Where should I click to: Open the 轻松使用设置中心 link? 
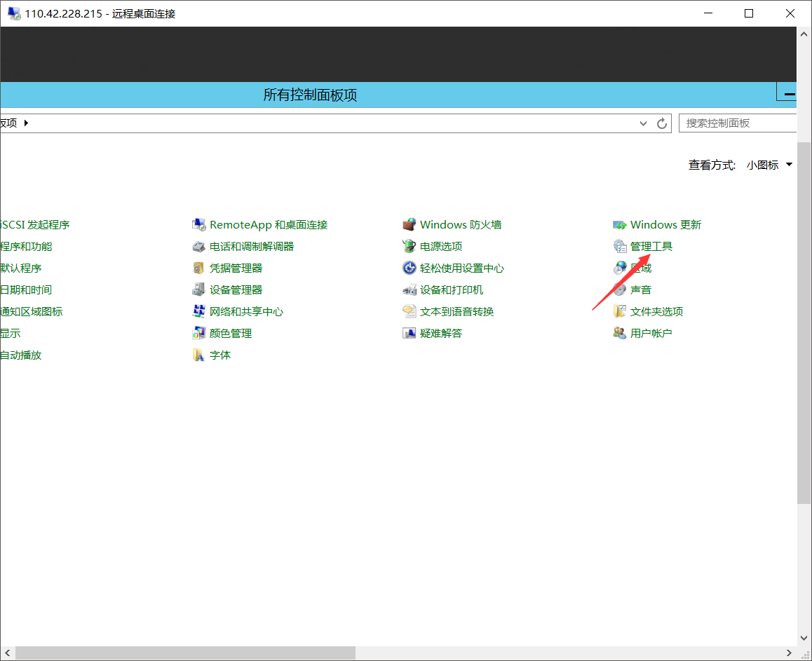(x=461, y=268)
